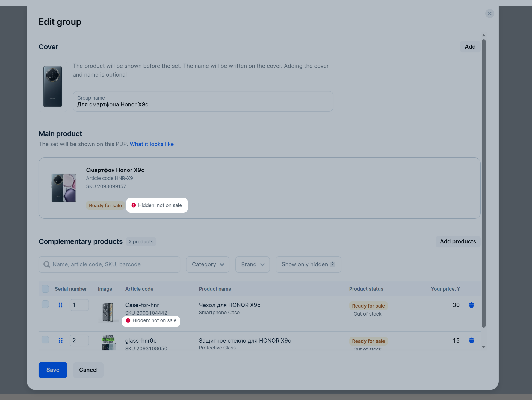Screen dimensions: 532x400
Task: Edit serial number field of row 2
Action: click(x=79, y=340)
